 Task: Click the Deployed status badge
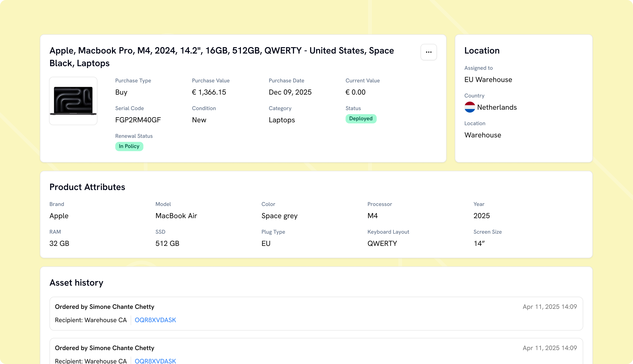click(x=361, y=118)
